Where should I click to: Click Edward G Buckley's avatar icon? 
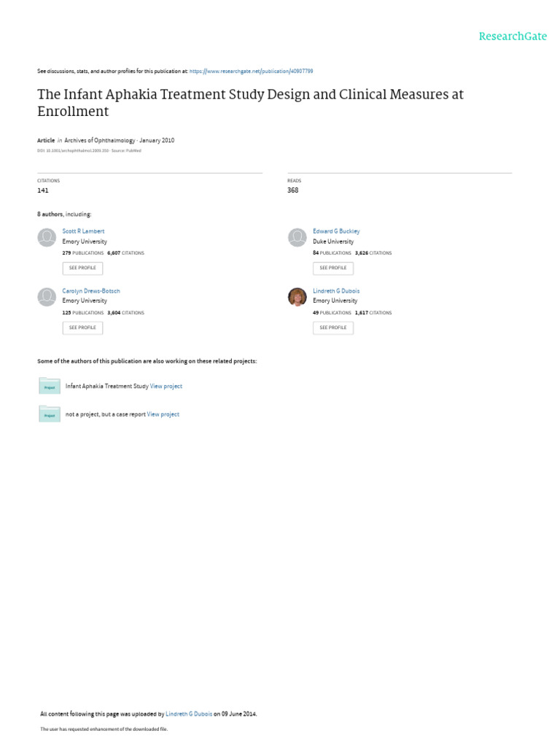click(x=297, y=237)
